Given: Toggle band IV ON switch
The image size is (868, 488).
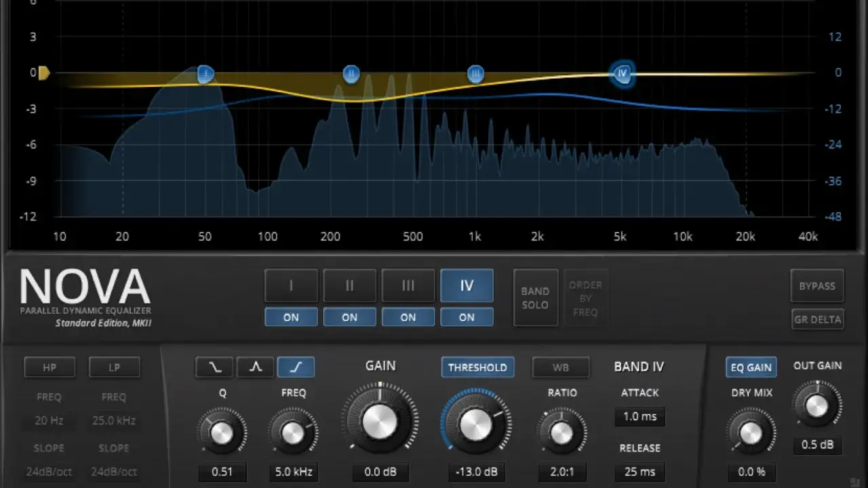Looking at the screenshot, I should [x=467, y=317].
